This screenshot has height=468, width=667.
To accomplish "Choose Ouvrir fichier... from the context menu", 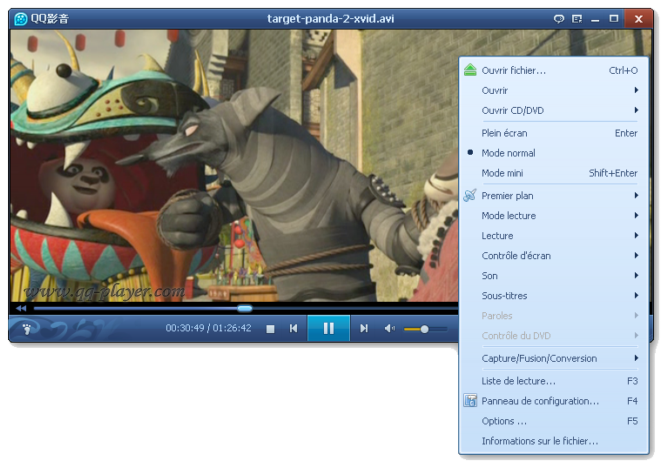I will [x=553, y=70].
